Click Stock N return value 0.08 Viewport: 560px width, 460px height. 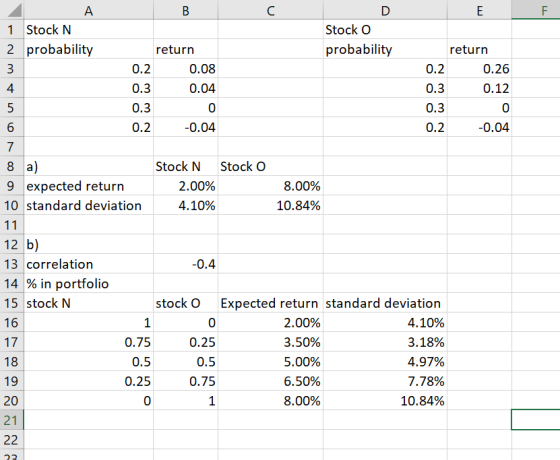tap(186, 69)
